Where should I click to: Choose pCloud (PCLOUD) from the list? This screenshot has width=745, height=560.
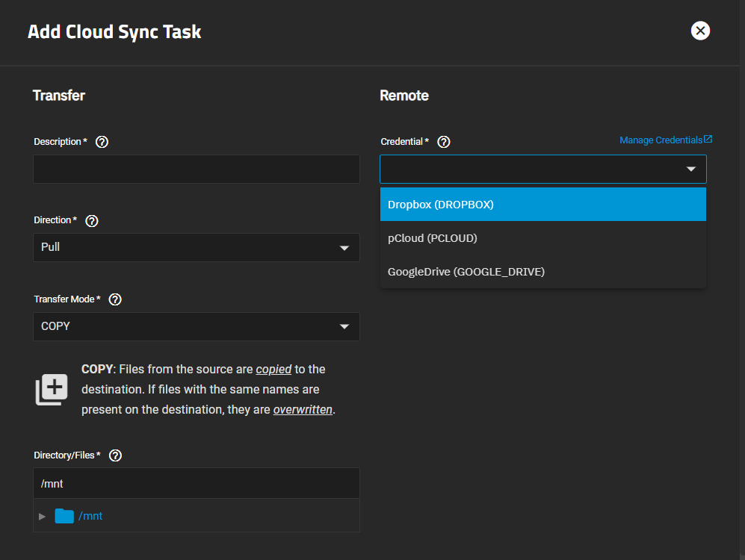coord(543,238)
